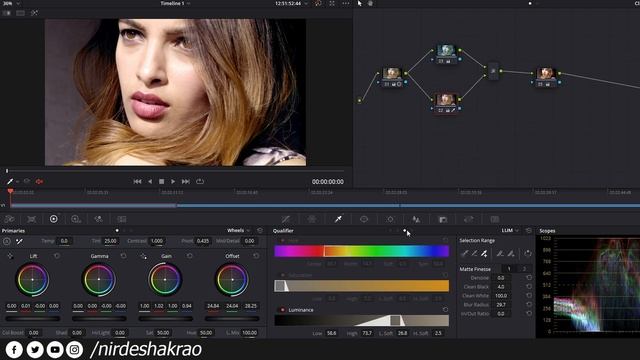This screenshot has height=360, width=640.
Task: Toggle the Saturation qualifier on or off
Action: 282,276
